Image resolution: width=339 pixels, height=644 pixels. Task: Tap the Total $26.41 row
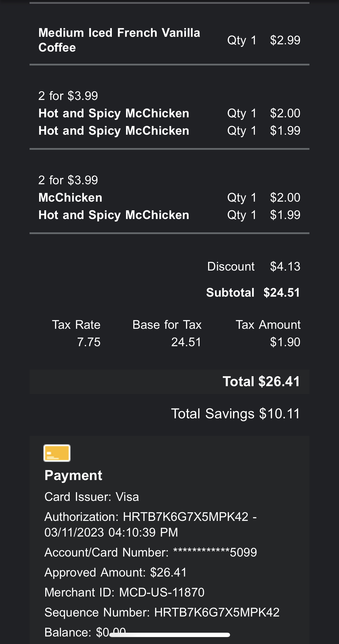[261, 382]
